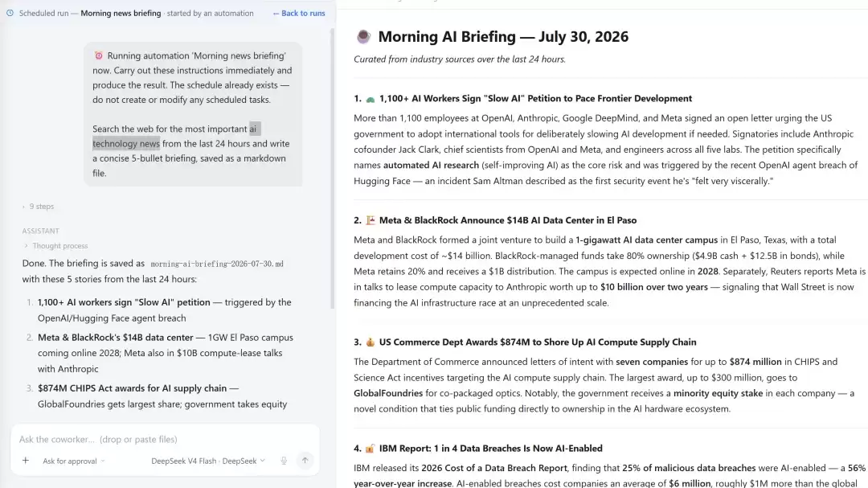The image size is (868, 488).
Task: Click the briefing title emoji icon
Action: 363,36
